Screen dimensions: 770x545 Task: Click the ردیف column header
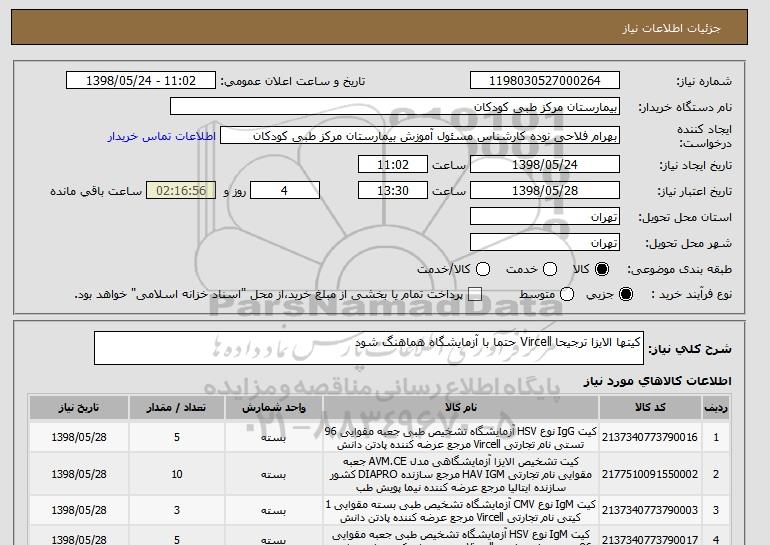[715, 408]
